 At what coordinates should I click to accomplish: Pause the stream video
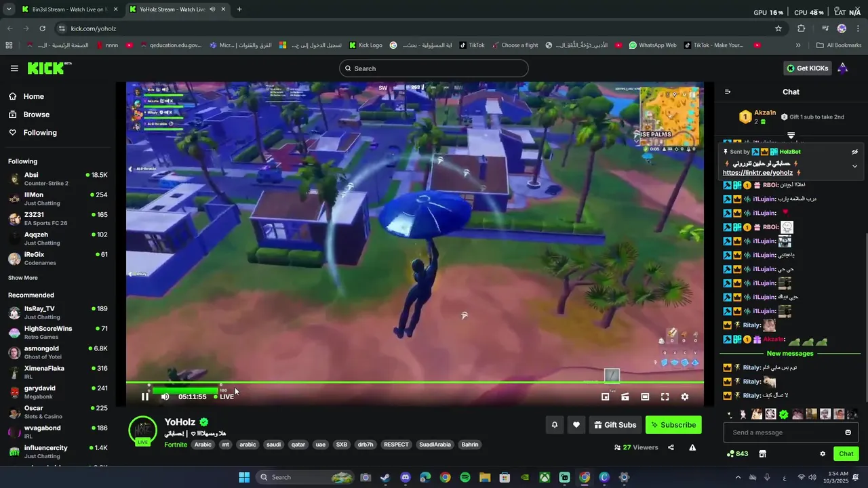pos(145,396)
